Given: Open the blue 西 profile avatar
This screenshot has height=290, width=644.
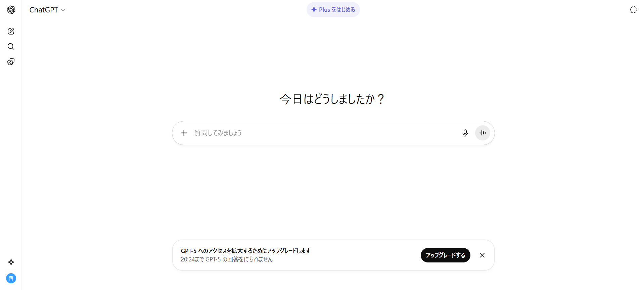Looking at the screenshot, I should click(11, 278).
